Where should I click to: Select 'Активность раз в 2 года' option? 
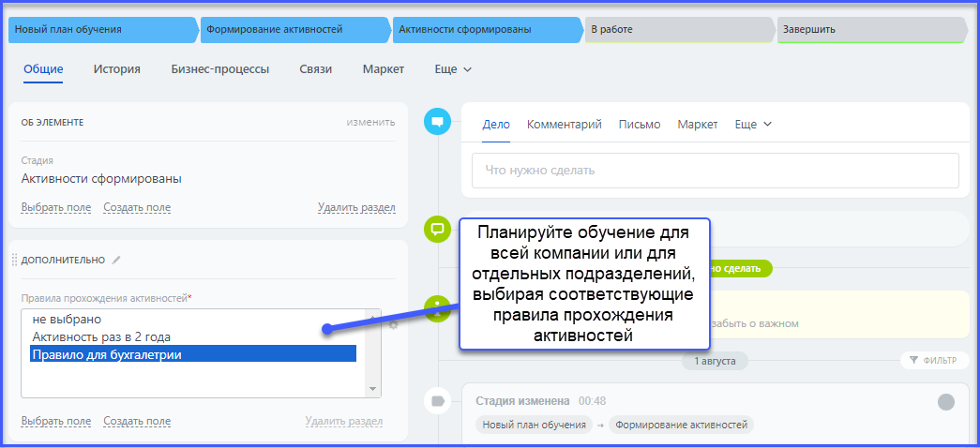[x=101, y=336]
